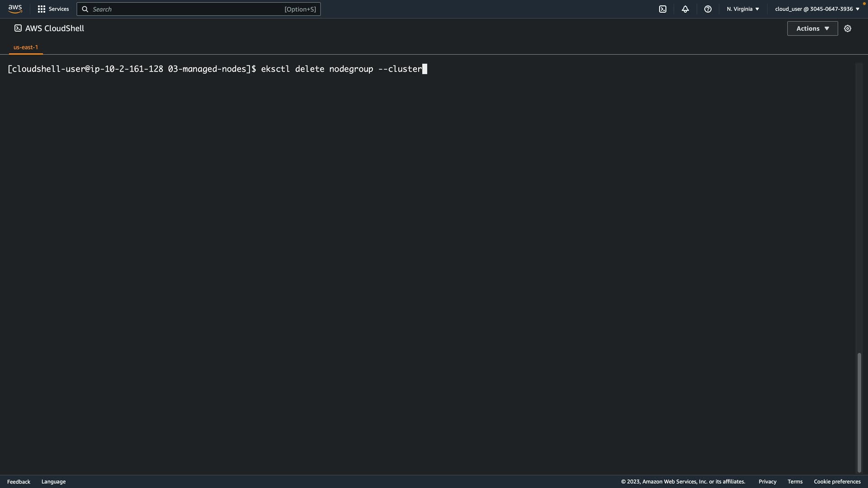868x488 pixels.
Task: Open Cookie preferences in footer
Action: pyautogui.click(x=837, y=482)
